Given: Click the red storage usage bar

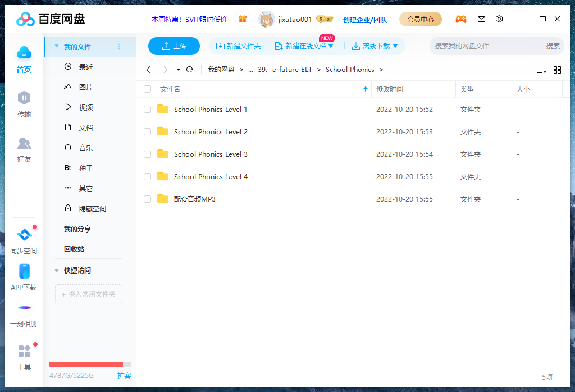Looking at the screenshot, I should coord(86,364).
